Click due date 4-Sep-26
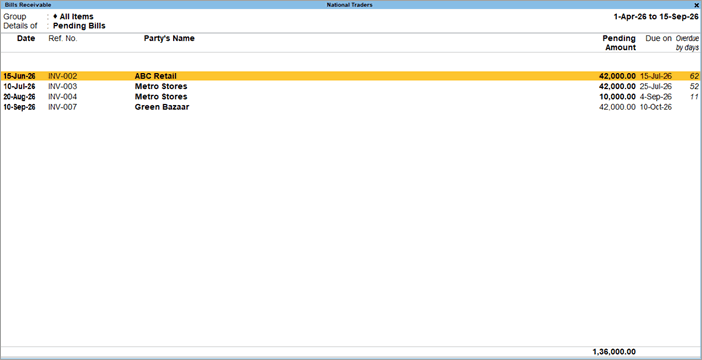The height and width of the screenshot is (360, 702). 656,97
